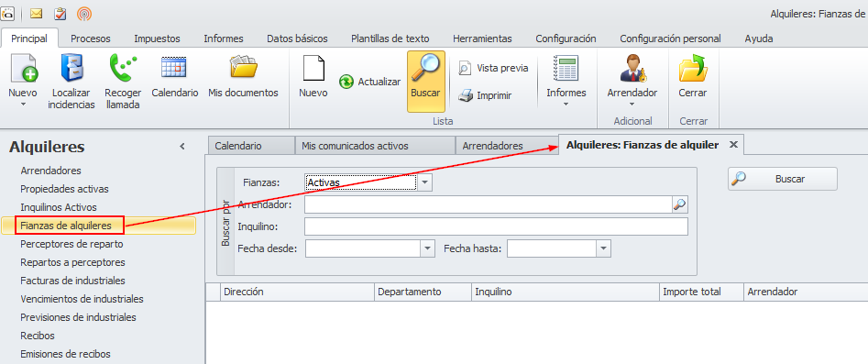This screenshot has width=868, height=364.
Task: Click into the Arrendador text field
Action: 489,204
